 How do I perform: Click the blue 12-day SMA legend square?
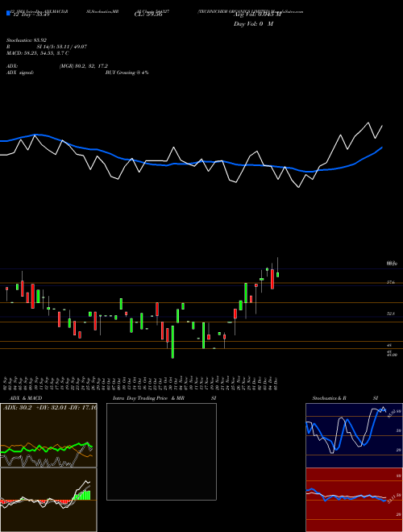[9, 13]
